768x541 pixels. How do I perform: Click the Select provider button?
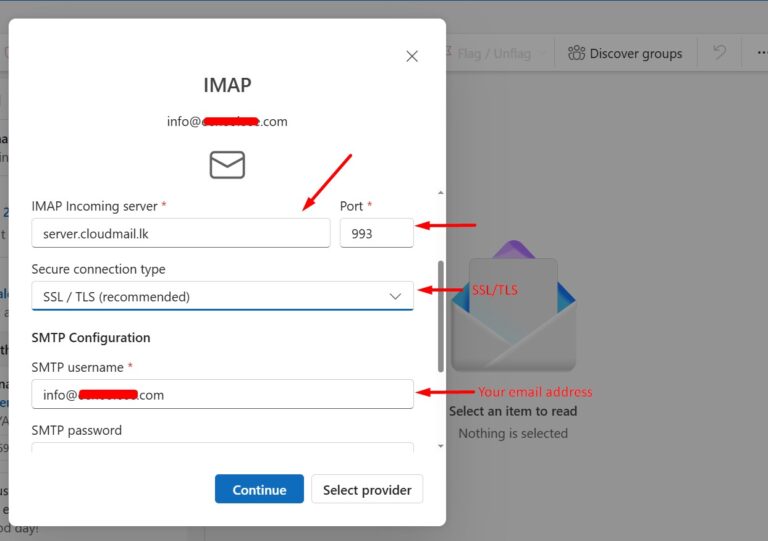pyautogui.click(x=367, y=489)
